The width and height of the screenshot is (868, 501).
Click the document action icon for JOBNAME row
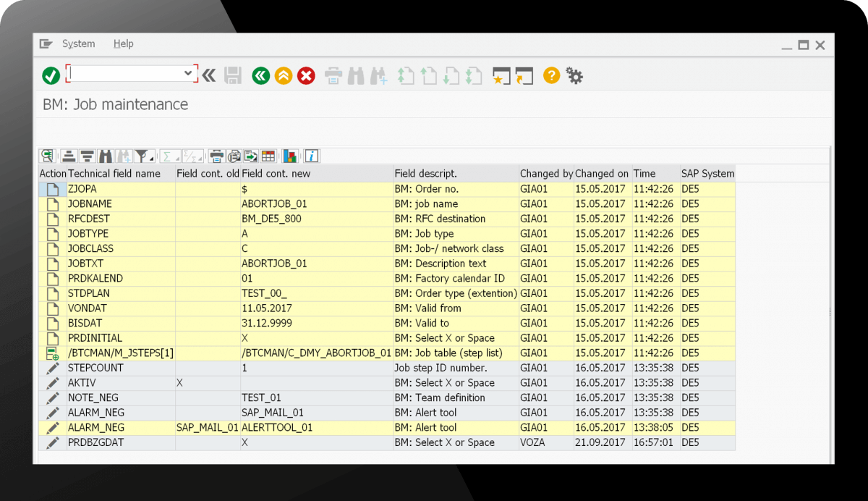tap(52, 204)
